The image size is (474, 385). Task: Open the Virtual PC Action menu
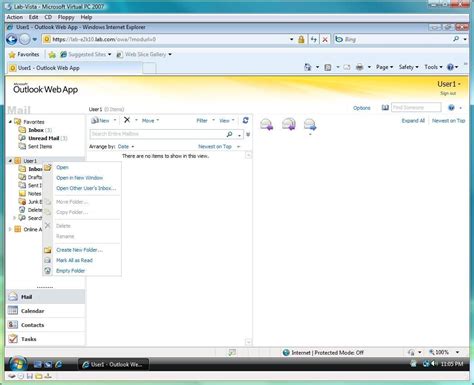click(15, 17)
